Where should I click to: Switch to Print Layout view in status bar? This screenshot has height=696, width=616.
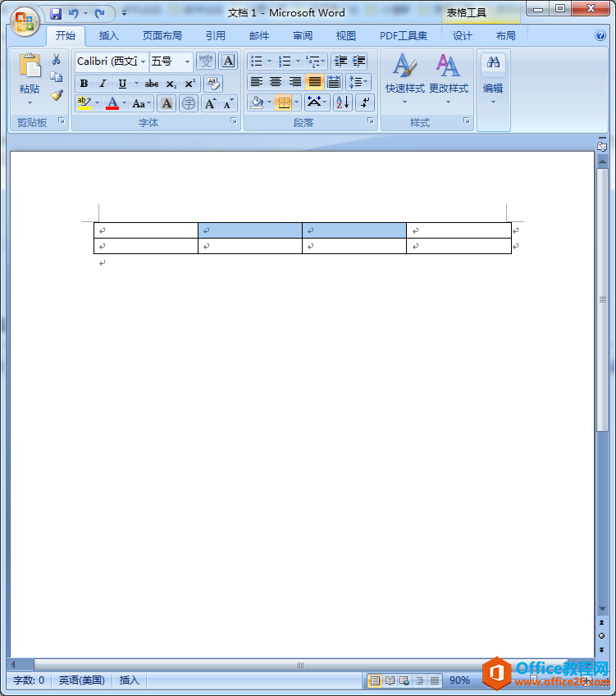coord(375,680)
